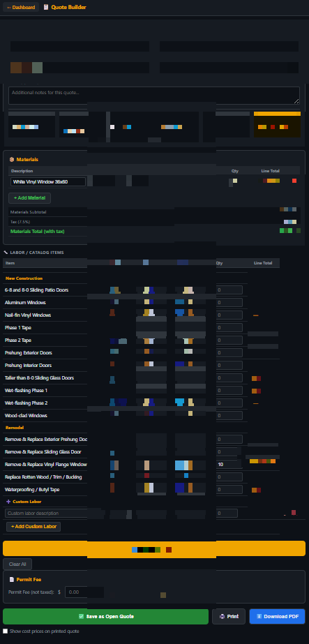Click the Custom Labor plus icon
This screenshot has width=309, height=644.
pos(8,502)
